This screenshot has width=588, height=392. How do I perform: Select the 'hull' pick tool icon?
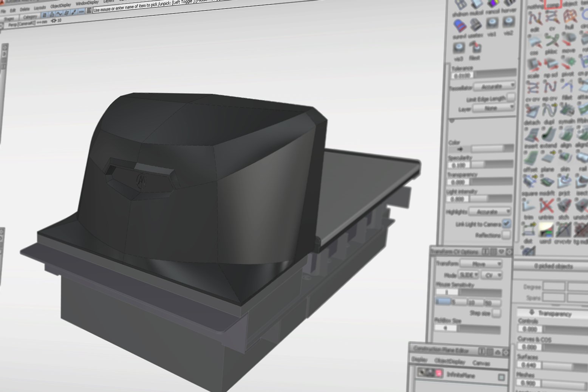569,17
